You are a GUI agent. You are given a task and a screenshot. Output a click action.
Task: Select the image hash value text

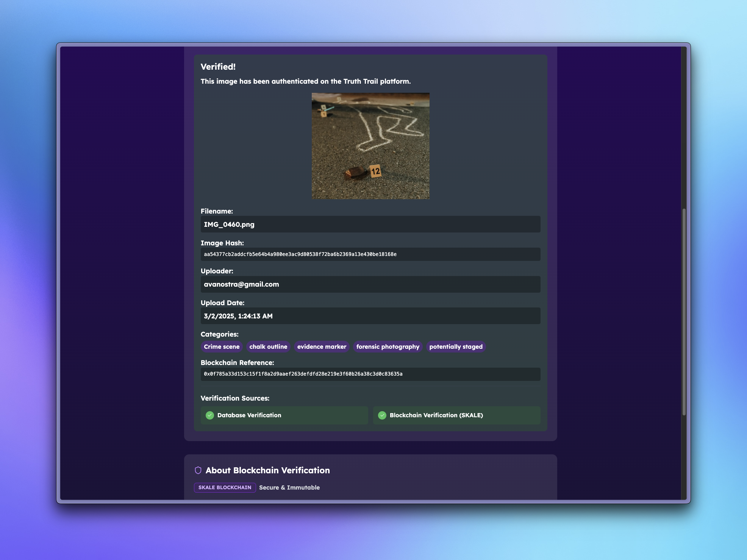click(300, 254)
